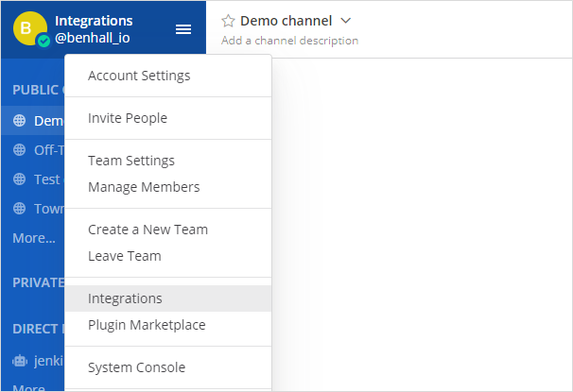The width and height of the screenshot is (573, 392).
Task: Select Invite People menu item
Action: pyautogui.click(x=168, y=118)
